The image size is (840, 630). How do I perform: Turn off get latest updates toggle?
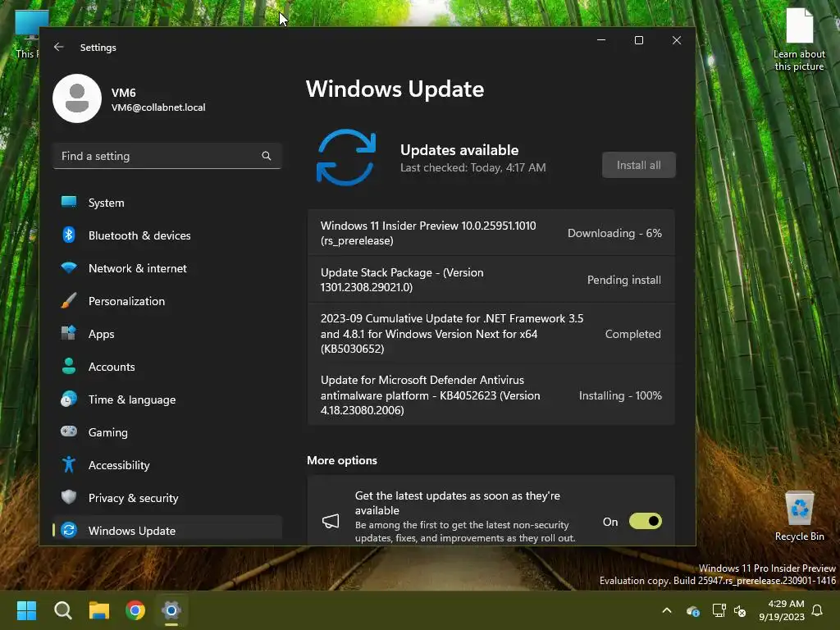click(646, 521)
